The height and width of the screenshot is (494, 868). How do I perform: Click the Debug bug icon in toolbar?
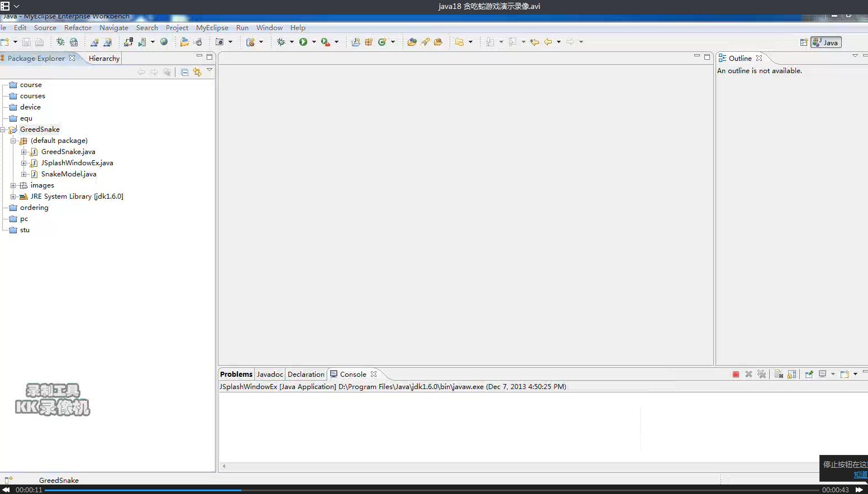pos(281,42)
